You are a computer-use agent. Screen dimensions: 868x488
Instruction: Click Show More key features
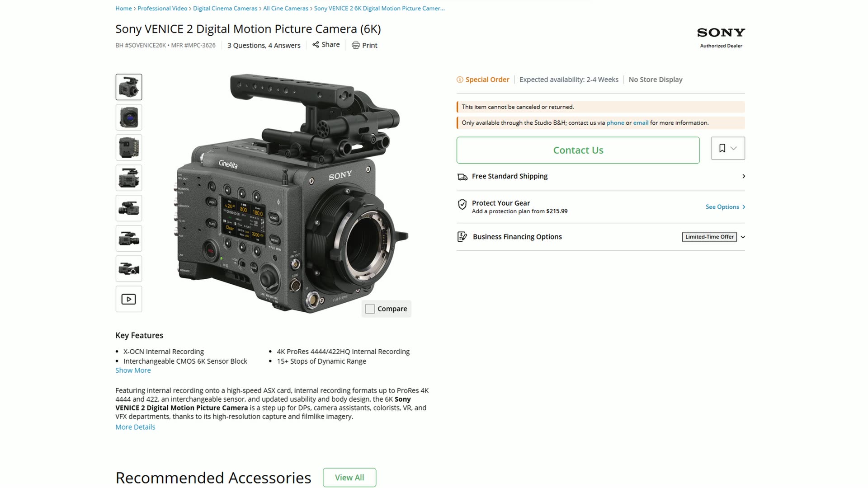point(133,371)
